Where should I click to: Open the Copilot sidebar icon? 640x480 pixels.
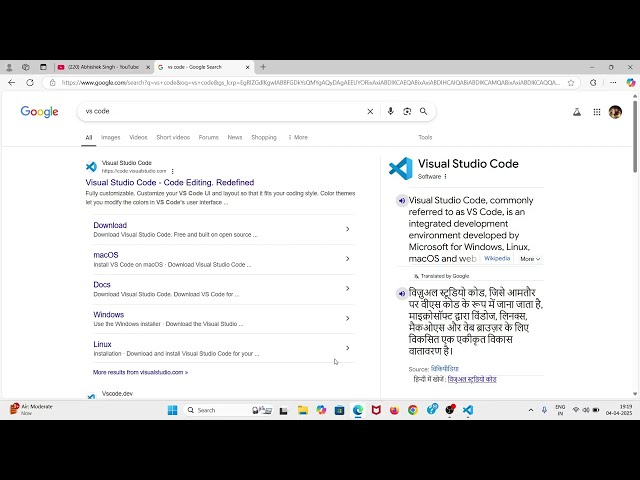pos(631,82)
